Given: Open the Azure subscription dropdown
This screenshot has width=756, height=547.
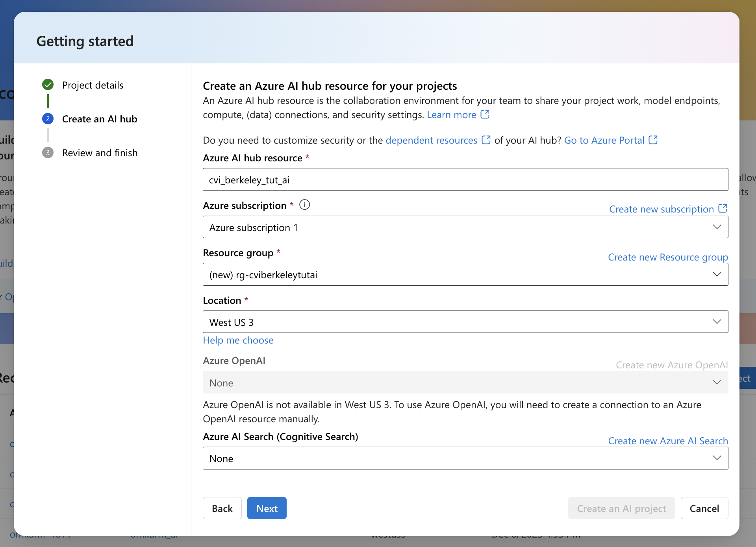Looking at the screenshot, I should (x=465, y=227).
